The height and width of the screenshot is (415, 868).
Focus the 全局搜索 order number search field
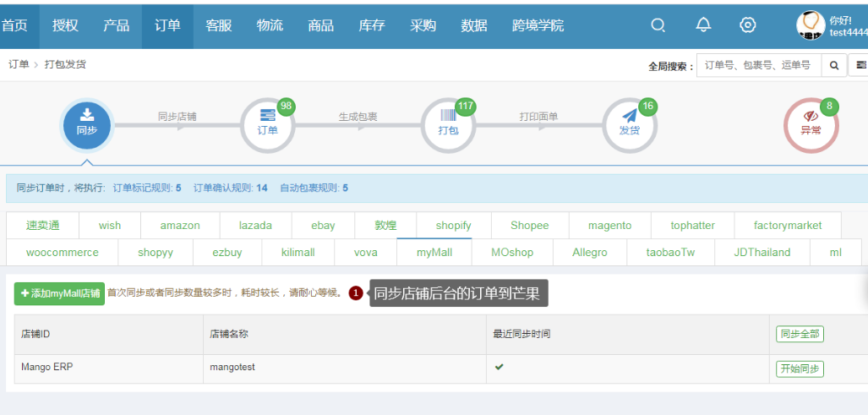(759, 65)
